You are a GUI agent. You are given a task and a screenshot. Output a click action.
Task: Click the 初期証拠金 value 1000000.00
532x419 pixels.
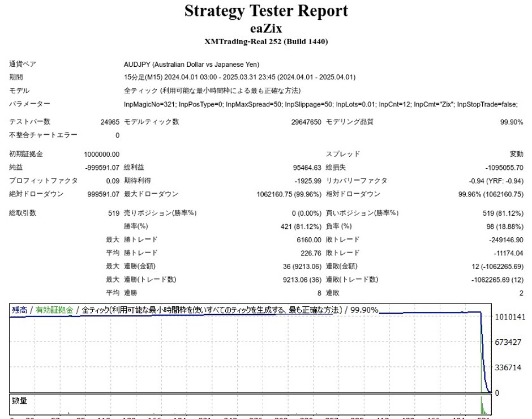(x=102, y=154)
